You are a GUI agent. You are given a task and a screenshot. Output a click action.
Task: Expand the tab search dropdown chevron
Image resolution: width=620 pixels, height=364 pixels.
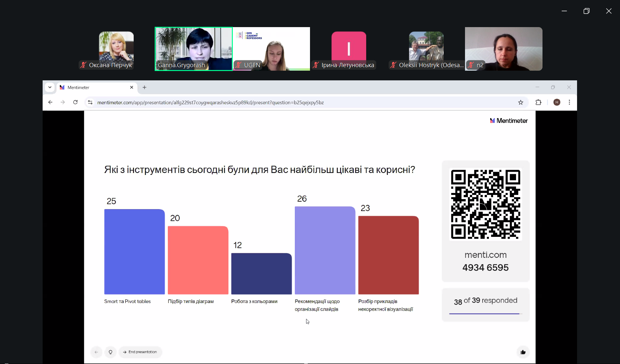50,87
